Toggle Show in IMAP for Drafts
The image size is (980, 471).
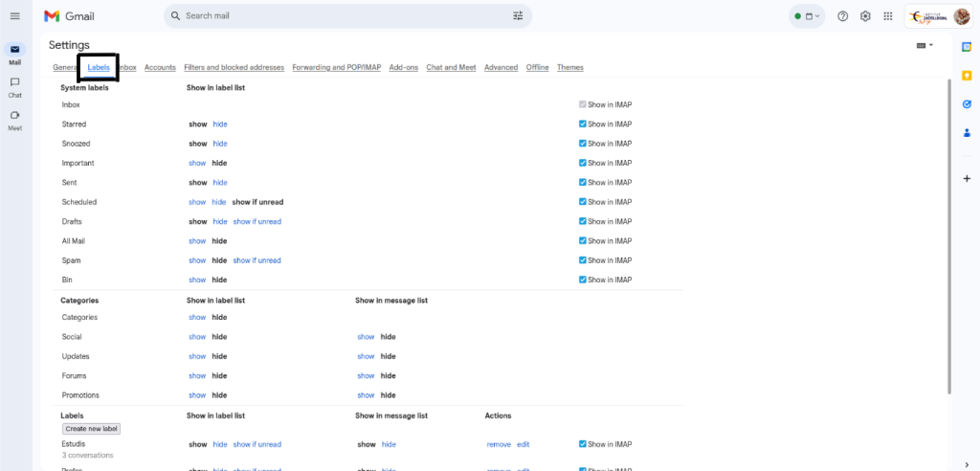coord(583,221)
